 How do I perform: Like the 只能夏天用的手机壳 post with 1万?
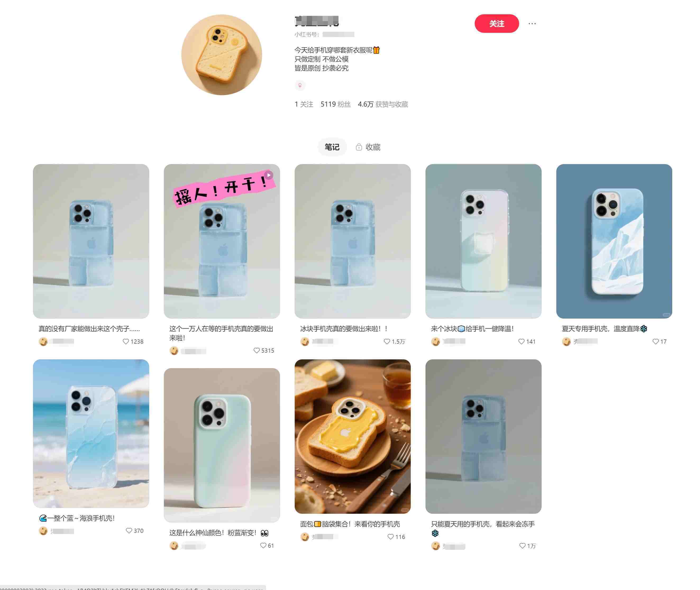pyautogui.click(x=522, y=546)
